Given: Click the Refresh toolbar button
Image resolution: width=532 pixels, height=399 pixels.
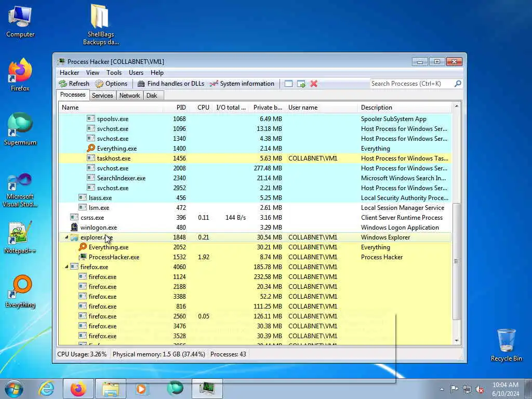Looking at the screenshot, I should 74,84.
